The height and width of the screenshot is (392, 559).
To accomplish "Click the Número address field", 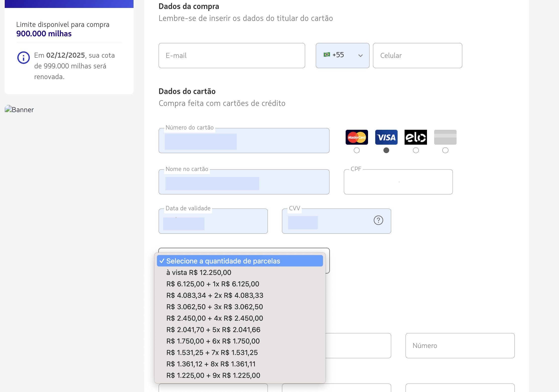I will tap(460, 346).
